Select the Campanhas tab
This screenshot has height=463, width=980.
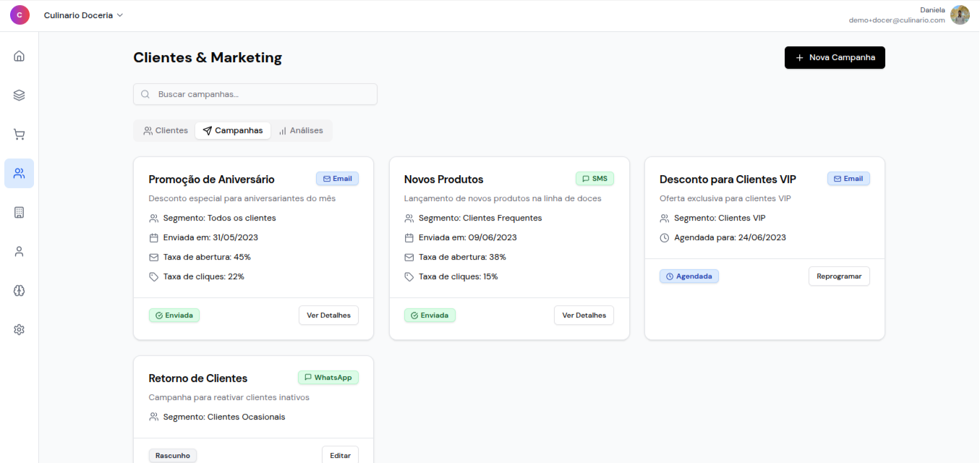[233, 130]
